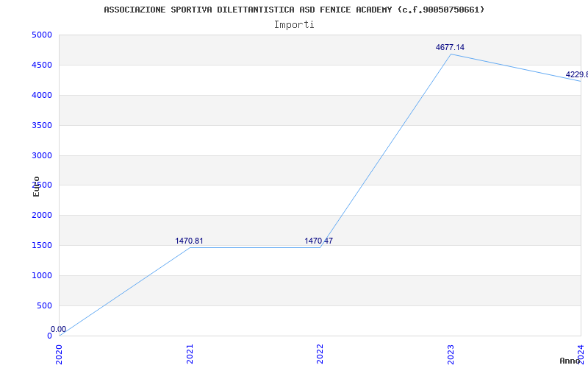Click the Euro y-axis title

(x=36, y=186)
